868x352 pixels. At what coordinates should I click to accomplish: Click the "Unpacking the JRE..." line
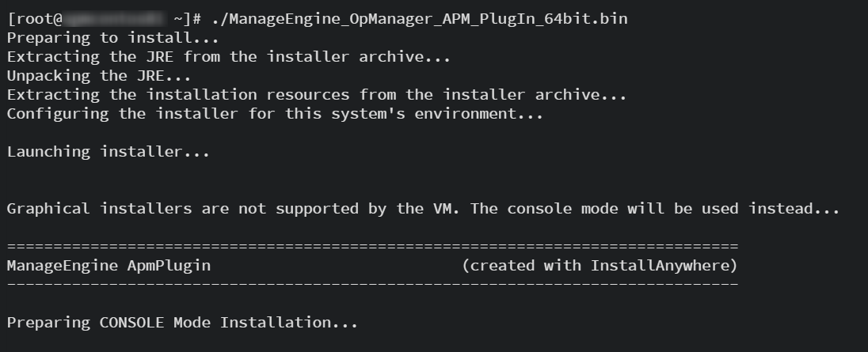[x=99, y=76]
